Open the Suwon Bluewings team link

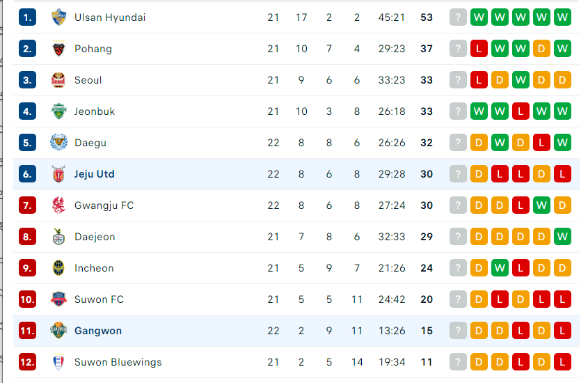coord(118,362)
